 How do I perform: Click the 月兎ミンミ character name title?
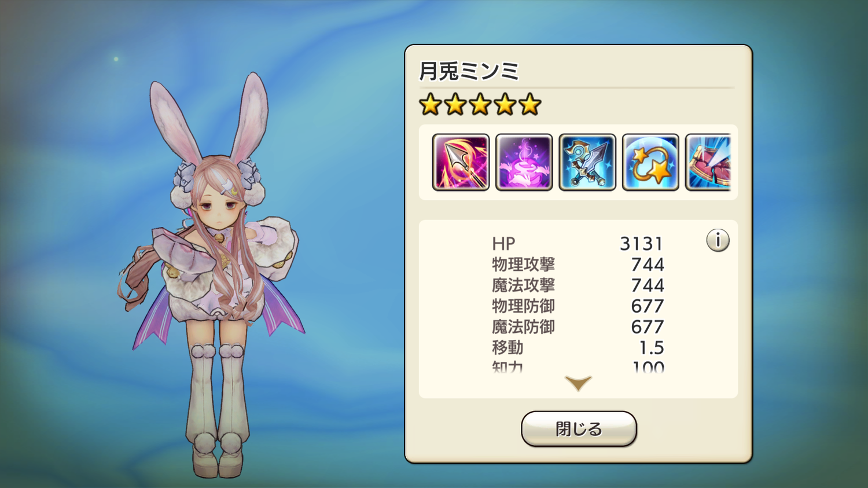click(x=469, y=71)
